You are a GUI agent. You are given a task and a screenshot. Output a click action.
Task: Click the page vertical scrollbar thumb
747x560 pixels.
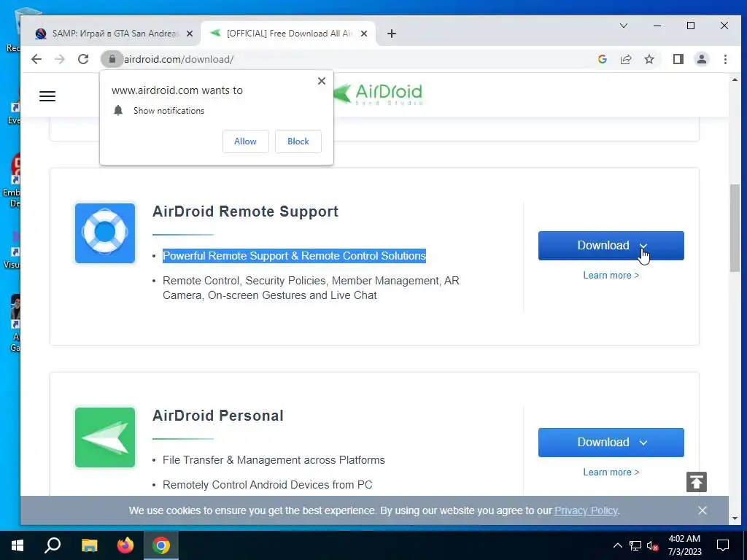[x=735, y=228]
